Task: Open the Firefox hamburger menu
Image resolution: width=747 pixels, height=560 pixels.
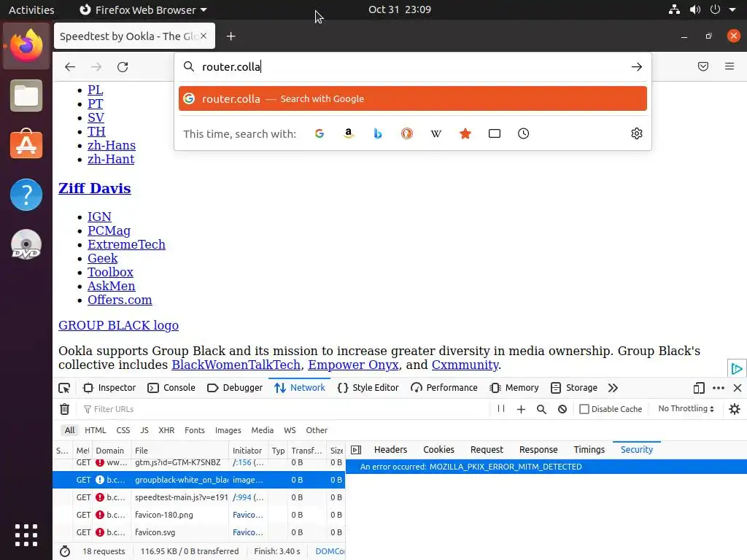Action: (x=729, y=66)
